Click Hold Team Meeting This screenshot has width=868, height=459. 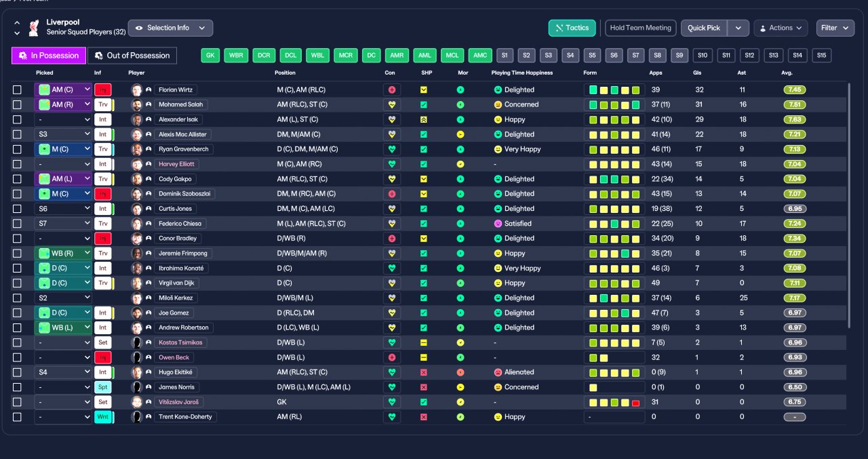coord(640,28)
